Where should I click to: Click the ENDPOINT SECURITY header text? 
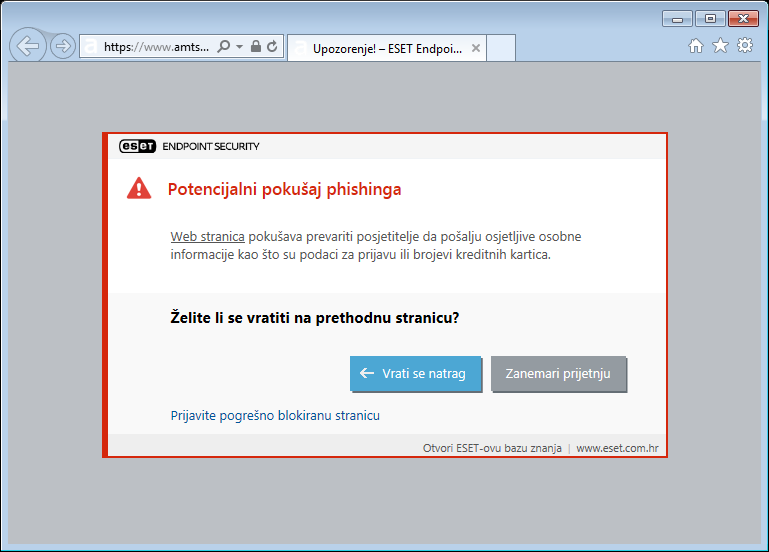pos(211,146)
